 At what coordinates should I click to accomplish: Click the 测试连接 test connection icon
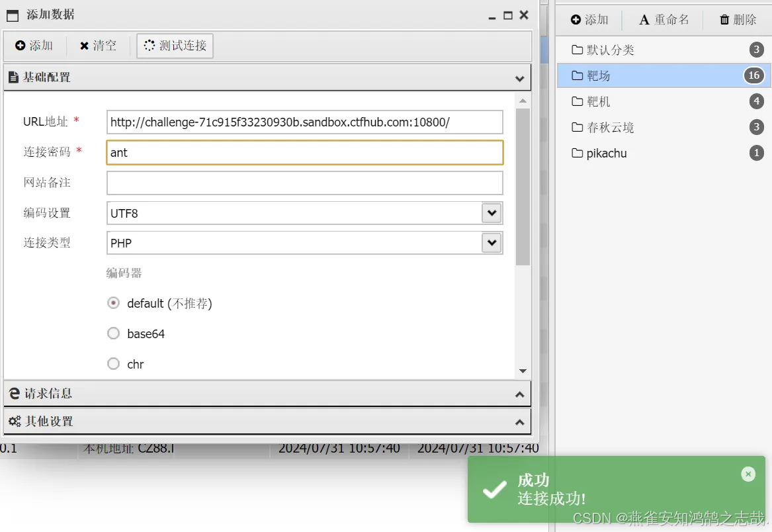[150, 46]
